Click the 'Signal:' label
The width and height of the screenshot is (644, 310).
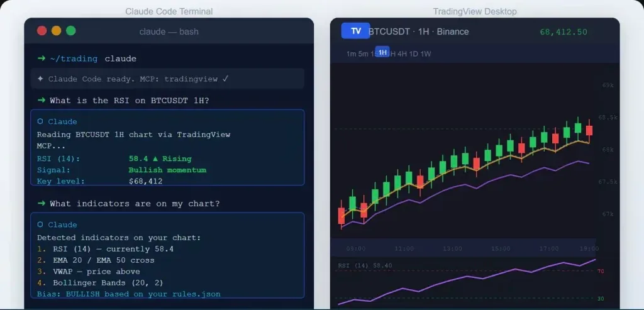(53, 170)
